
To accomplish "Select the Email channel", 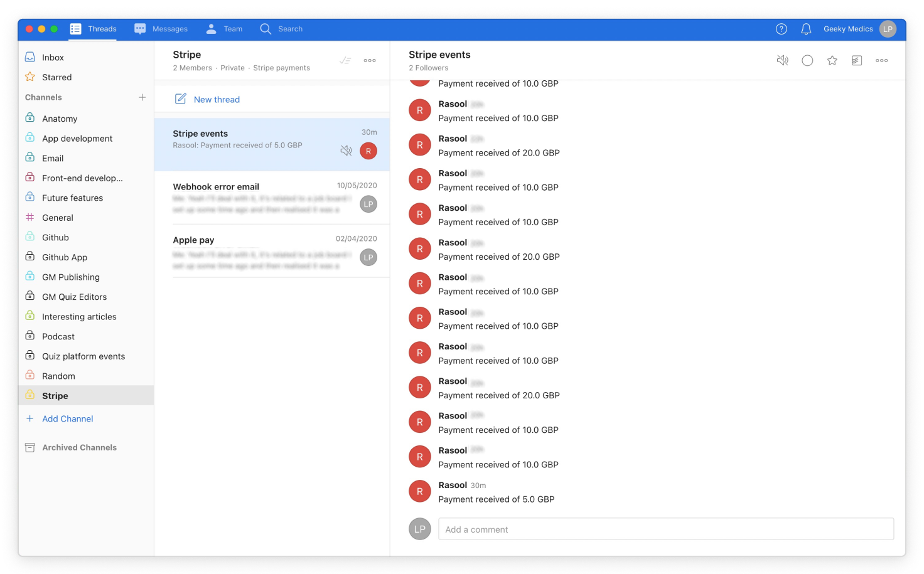I will pyautogui.click(x=86, y=158).
